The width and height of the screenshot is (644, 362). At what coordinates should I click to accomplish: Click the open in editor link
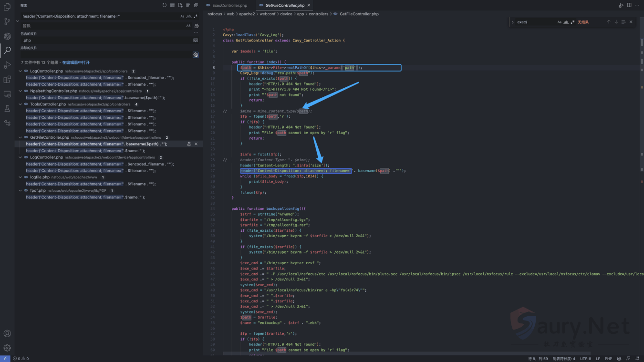coord(76,62)
